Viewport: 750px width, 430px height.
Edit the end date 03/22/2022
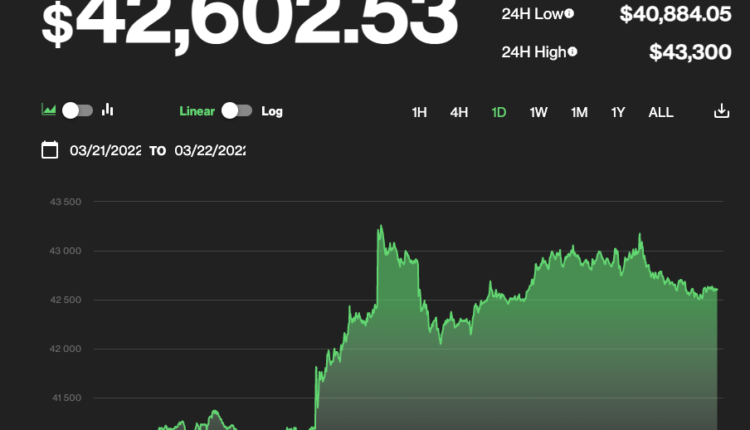coord(210,151)
